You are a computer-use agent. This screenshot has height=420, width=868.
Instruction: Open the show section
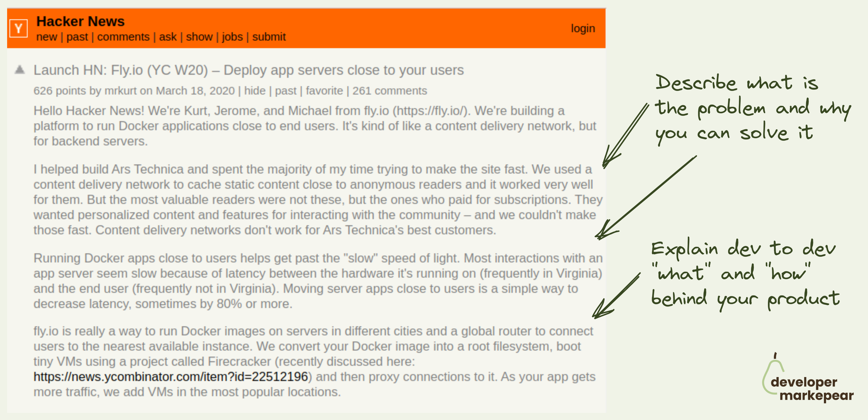[199, 37]
